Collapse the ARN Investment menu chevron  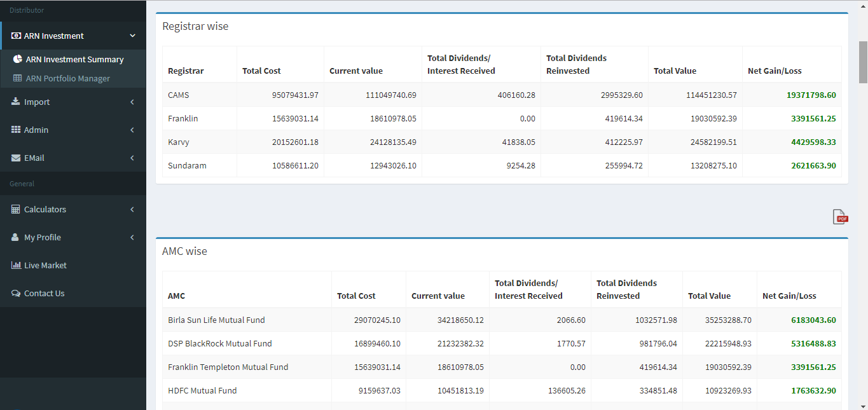click(132, 36)
